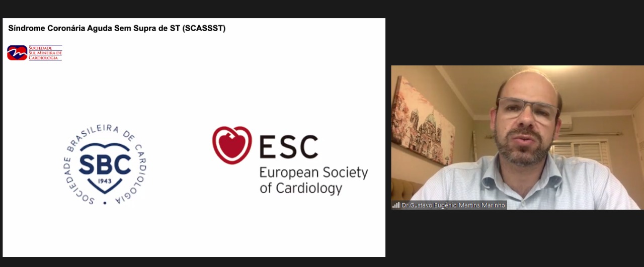Select the speaker's video tile
This screenshot has width=644, height=267.
click(x=517, y=137)
